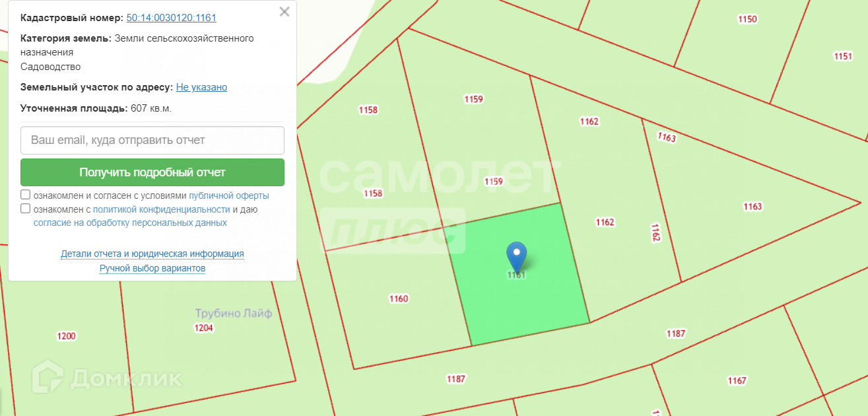Open the 'Не указано' address link

pos(201,87)
